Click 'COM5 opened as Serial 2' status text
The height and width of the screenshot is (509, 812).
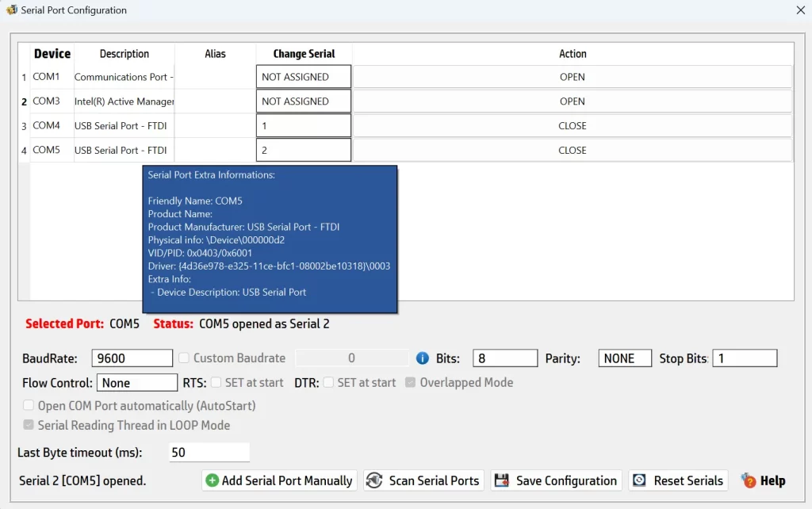(x=264, y=323)
